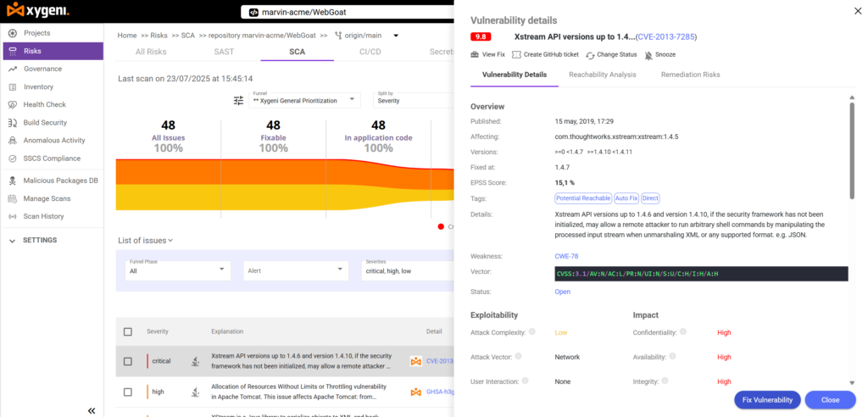Select the Vulnerability Details tab
Screen dimensions: 868x417
click(x=515, y=75)
